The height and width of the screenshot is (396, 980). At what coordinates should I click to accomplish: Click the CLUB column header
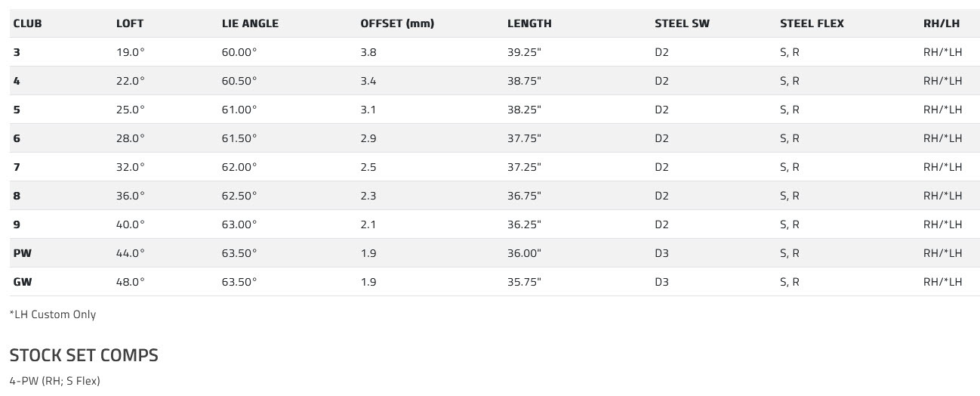(27, 23)
